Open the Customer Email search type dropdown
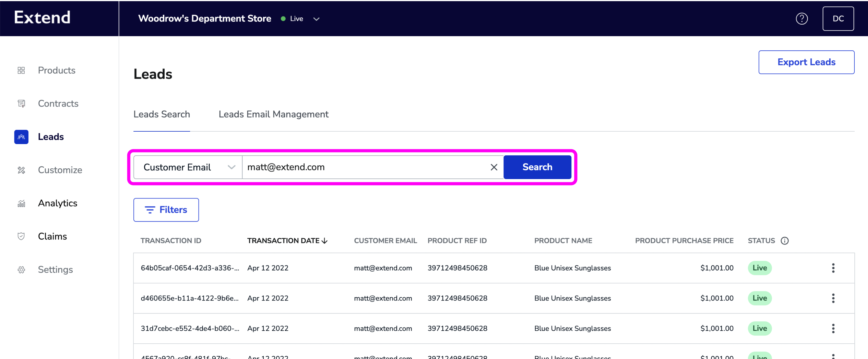The width and height of the screenshot is (868, 359). 188,167
